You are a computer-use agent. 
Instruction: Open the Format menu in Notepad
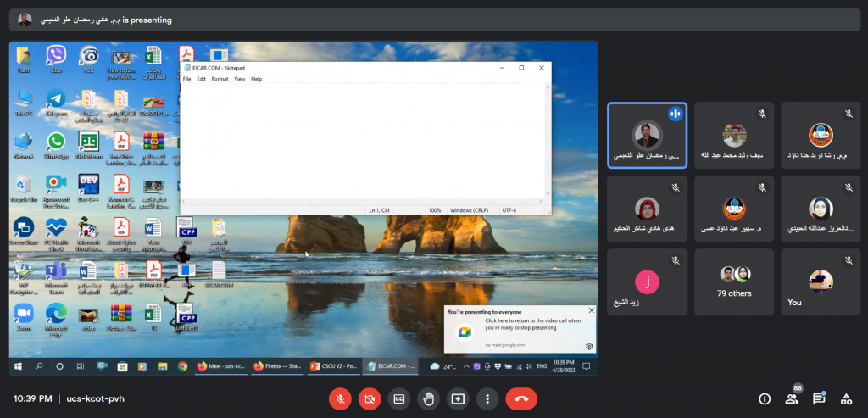(x=220, y=79)
